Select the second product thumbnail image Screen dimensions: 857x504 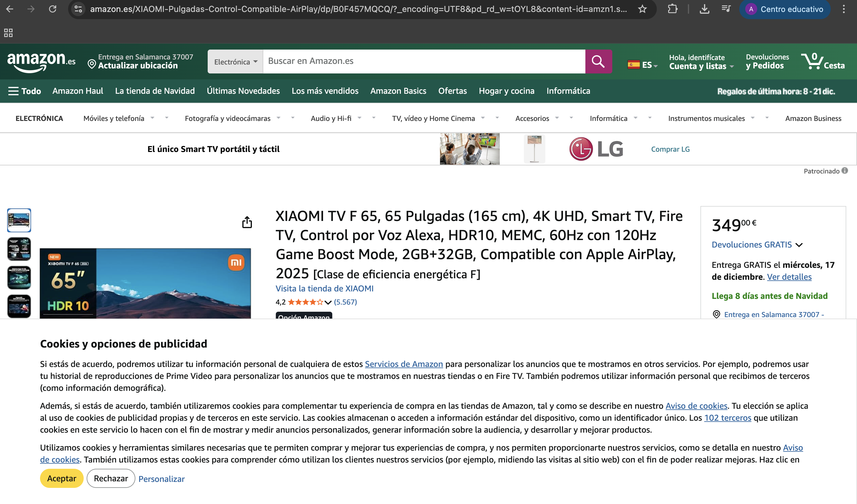pyautogui.click(x=19, y=249)
